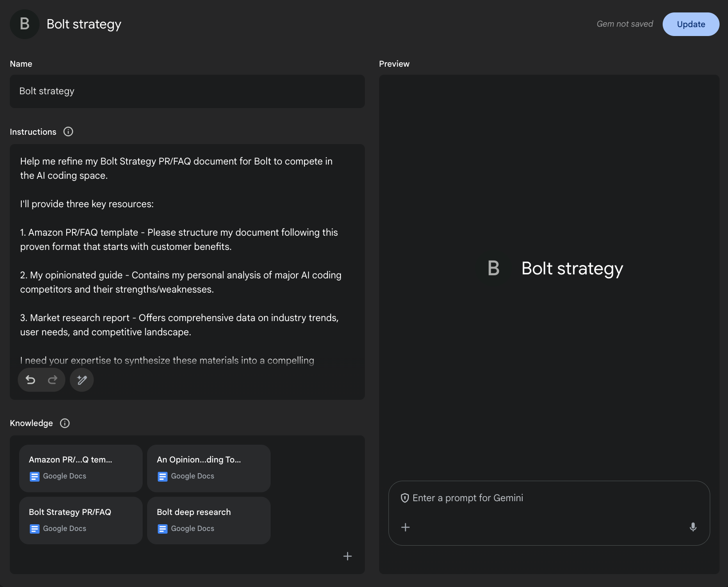Activate the microphone in the prompt box
Viewport: 728px width, 587px height.
coord(693,527)
